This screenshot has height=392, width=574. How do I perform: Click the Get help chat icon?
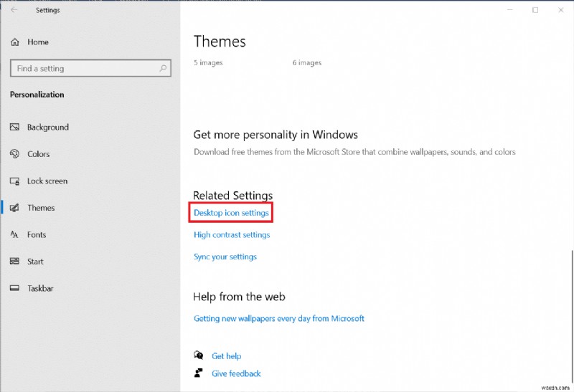[x=199, y=355]
